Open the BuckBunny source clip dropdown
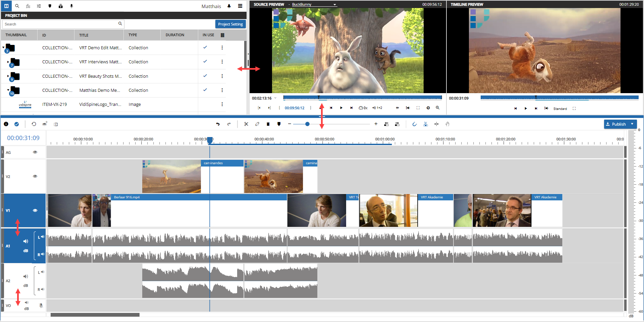 [x=334, y=4]
